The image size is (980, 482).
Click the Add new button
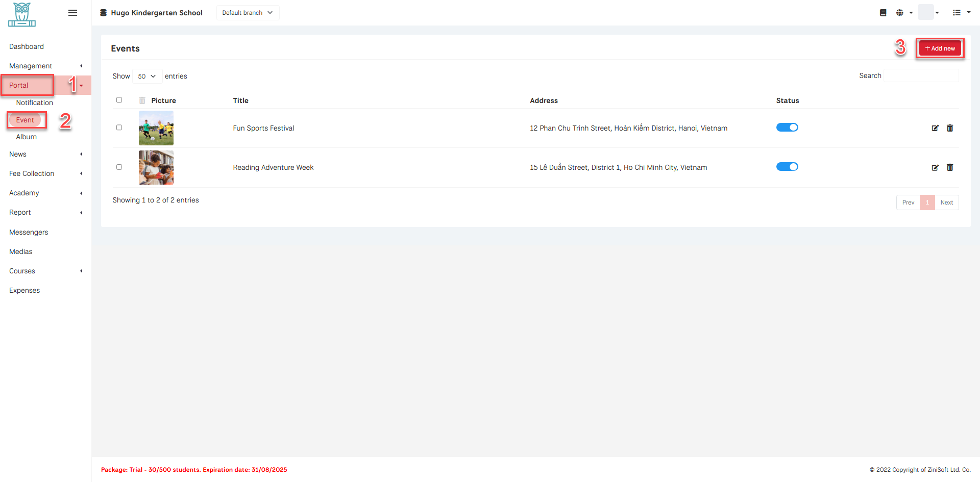pos(940,48)
